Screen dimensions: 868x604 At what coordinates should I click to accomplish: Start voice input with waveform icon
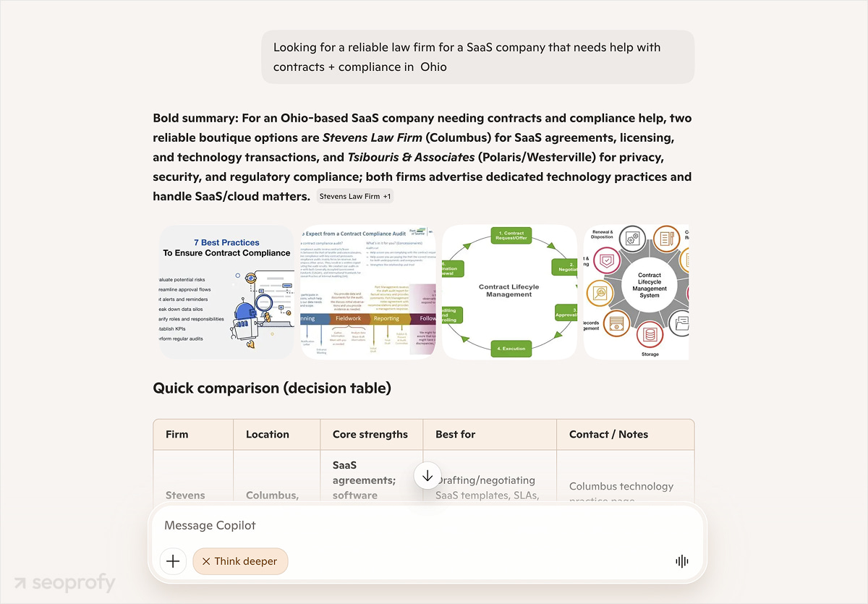coord(681,561)
